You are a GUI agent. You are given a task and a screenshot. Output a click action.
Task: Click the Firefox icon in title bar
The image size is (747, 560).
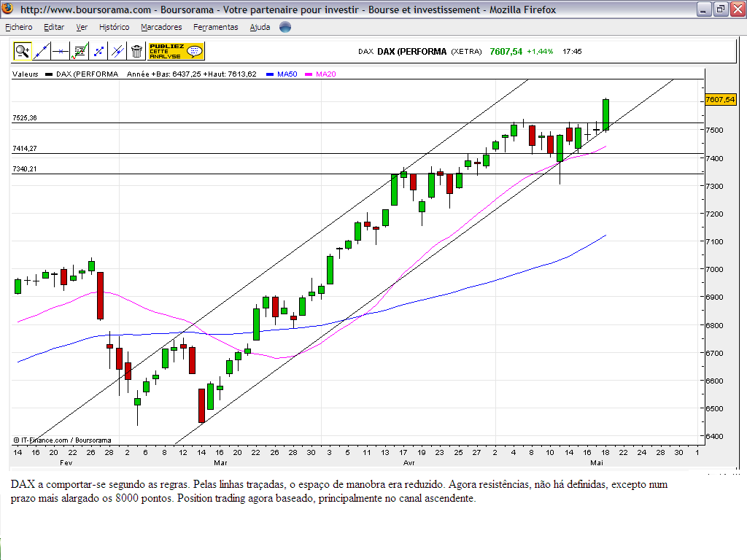[8, 9]
